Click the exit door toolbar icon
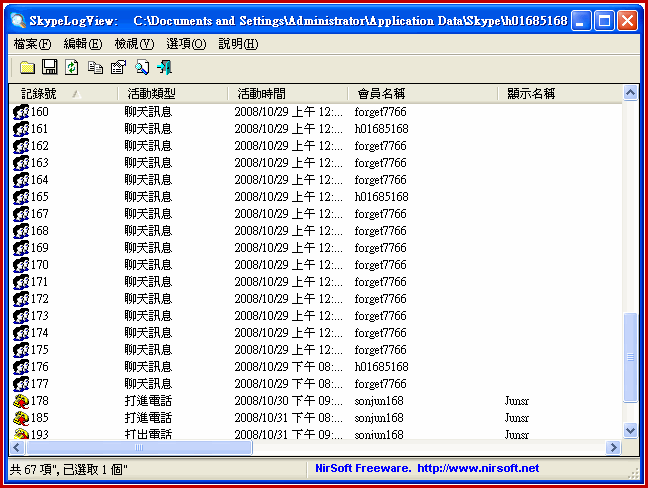648x488 pixels. coord(164,67)
